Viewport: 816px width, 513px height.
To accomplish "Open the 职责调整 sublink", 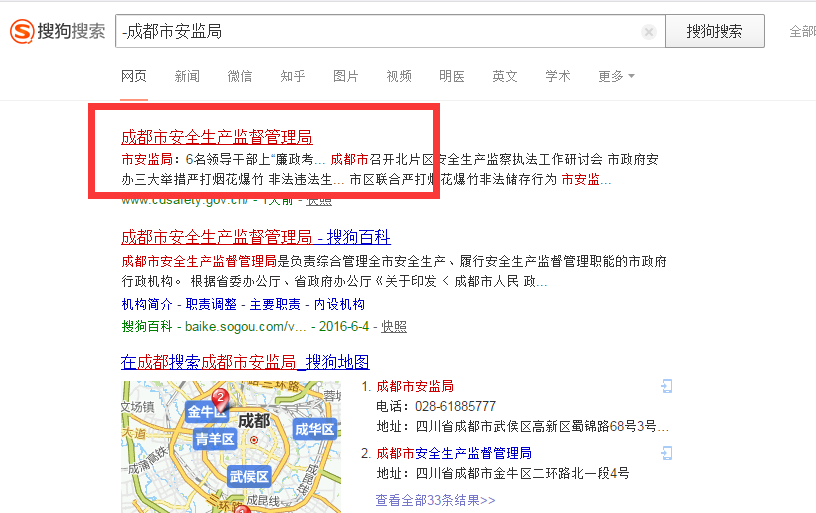I will (x=211, y=304).
